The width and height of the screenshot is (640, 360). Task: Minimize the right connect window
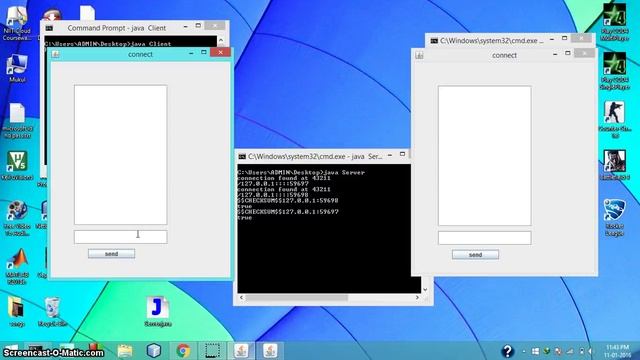point(555,54)
